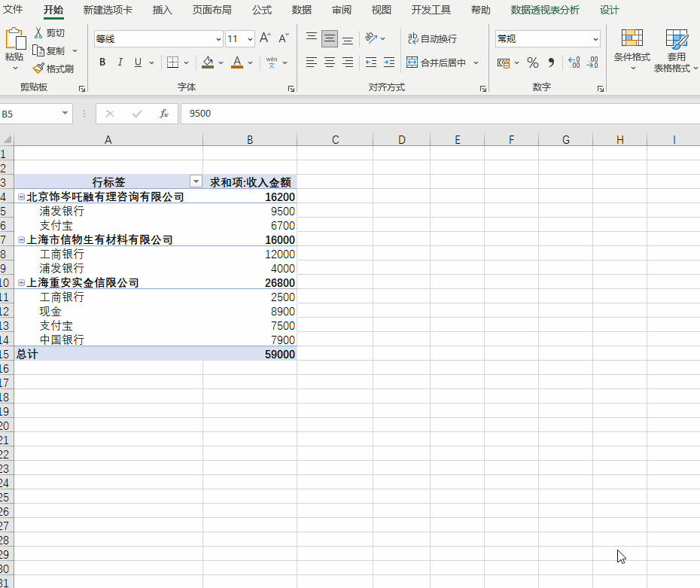700x588 pixels.
Task: Open 剪贴板 pane launcher
Action: 82,89
